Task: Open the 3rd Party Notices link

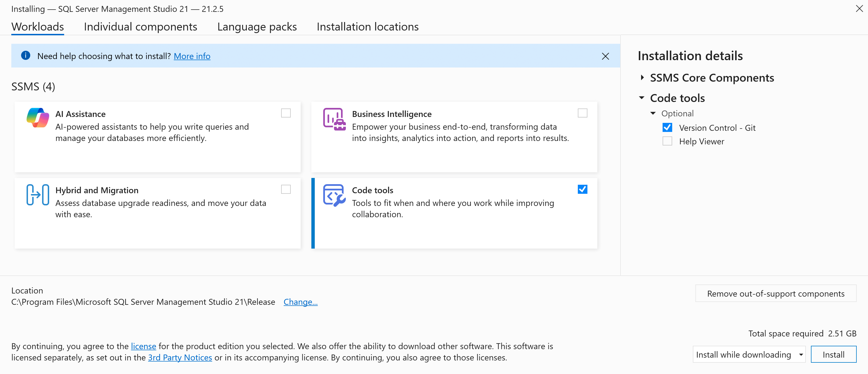Action: tap(180, 358)
